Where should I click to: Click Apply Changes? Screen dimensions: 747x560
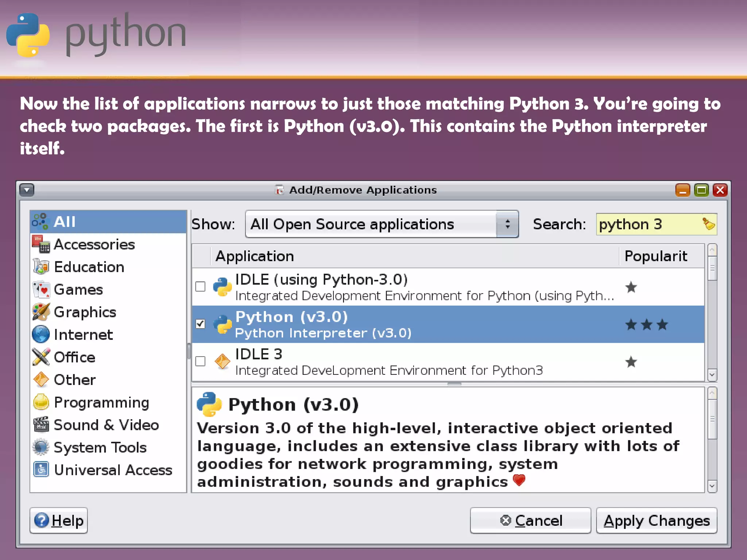657,520
